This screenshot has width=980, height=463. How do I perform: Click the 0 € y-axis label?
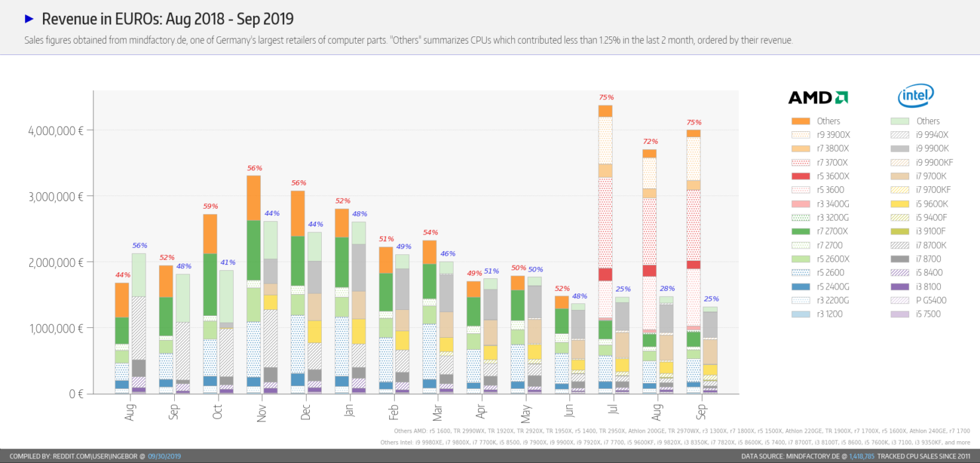point(76,394)
